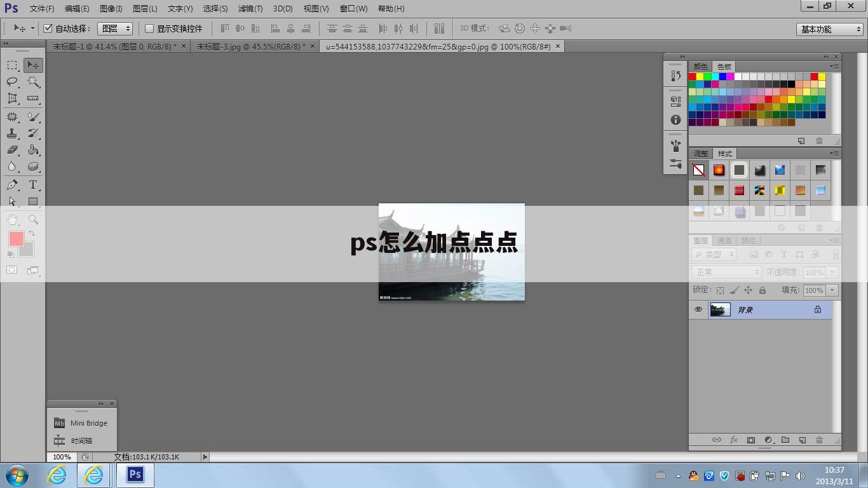Toggle lock all button
Image resolution: width=868 pixels, height=488 pixels.
pos(762,290)
